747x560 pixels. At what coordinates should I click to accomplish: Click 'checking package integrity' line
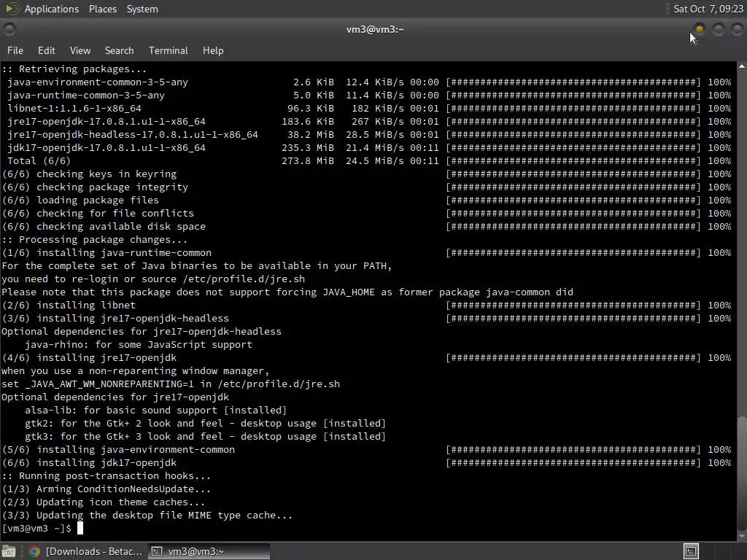[x=95, y=187]
